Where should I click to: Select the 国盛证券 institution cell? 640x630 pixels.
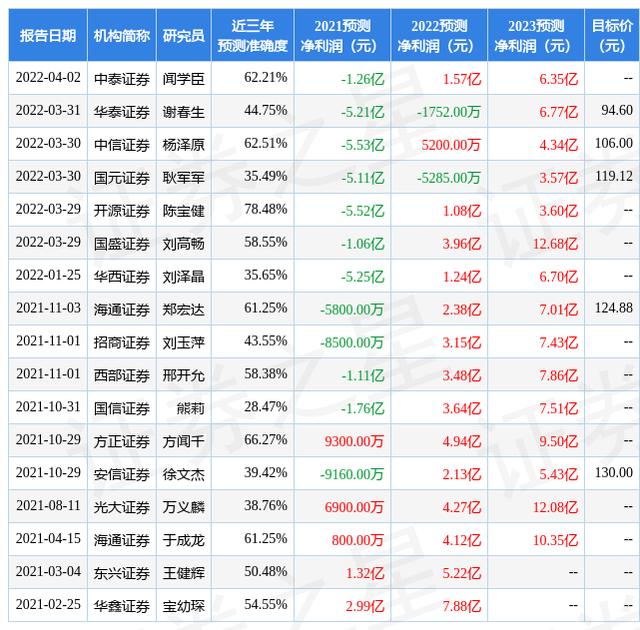[x=122, y=244]
